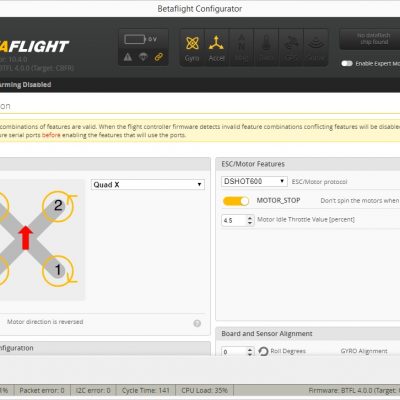Click the red forward arrow in diagram

tap(26, 238)
